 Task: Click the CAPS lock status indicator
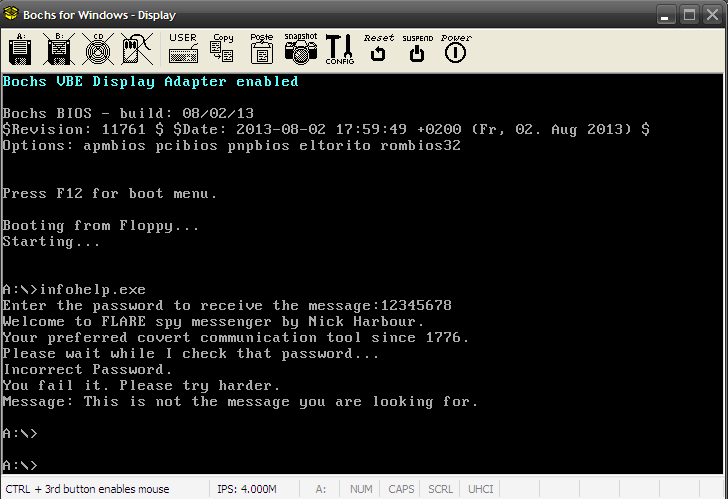tap(401, 489)
